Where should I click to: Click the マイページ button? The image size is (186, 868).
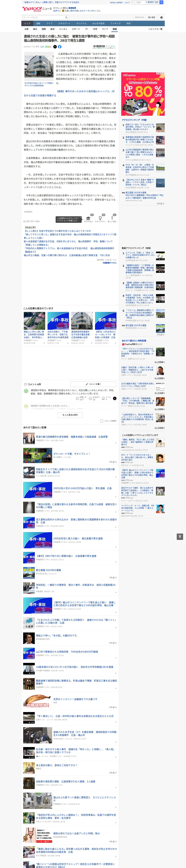[x=139, y=17]
